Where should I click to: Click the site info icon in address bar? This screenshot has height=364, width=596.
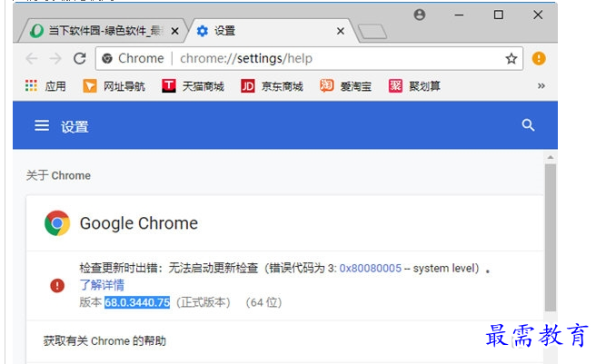(x=107, y=58)
